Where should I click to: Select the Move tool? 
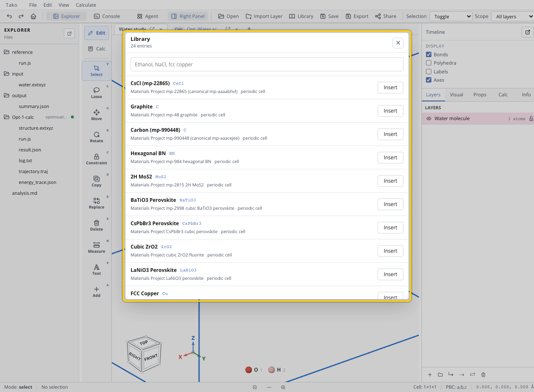tap(96, 115)
